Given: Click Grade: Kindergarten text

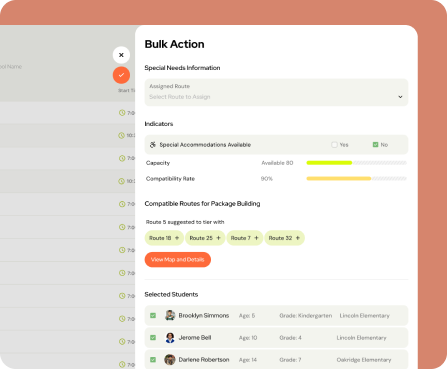Looking at the screenshot, I should (306, 315).
